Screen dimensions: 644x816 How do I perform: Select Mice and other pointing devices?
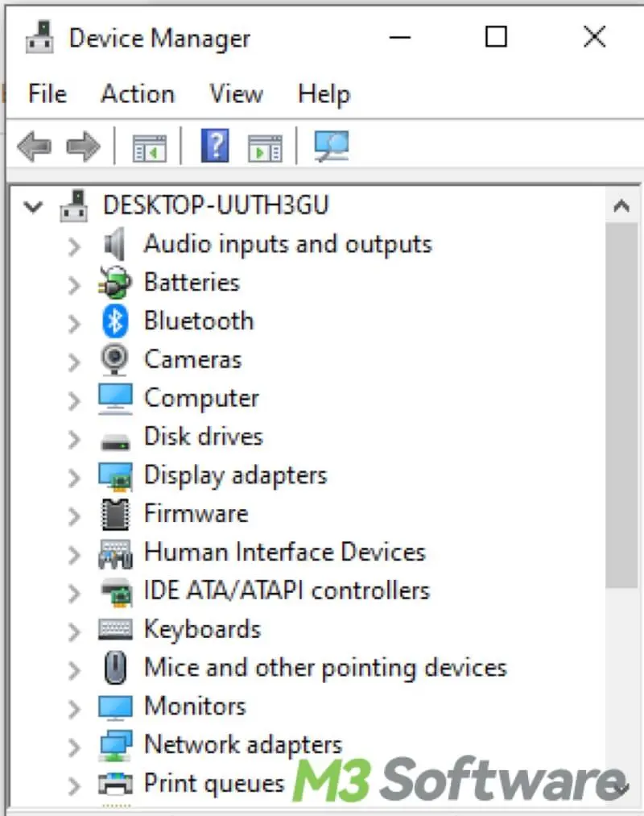pos(325,669)
